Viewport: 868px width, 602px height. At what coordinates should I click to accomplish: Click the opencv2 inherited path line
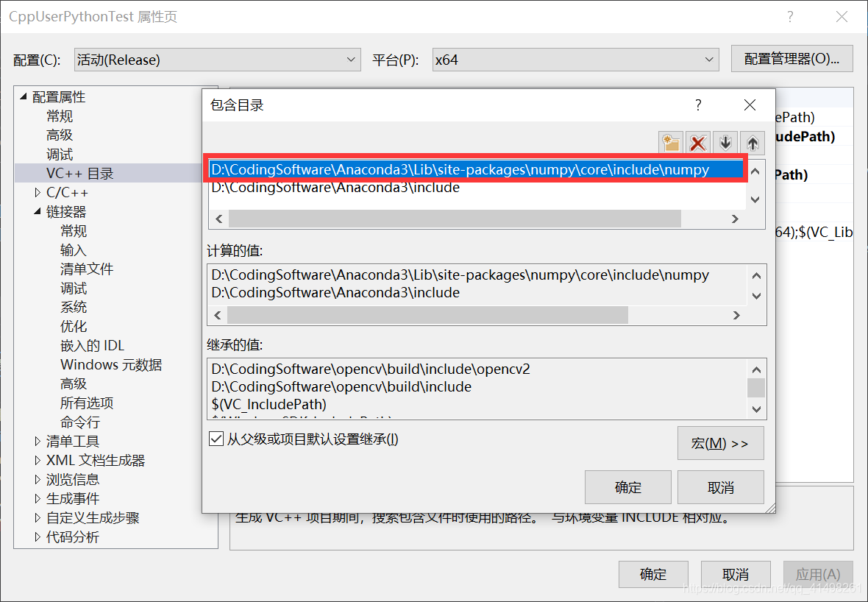(x=371, y=369)
